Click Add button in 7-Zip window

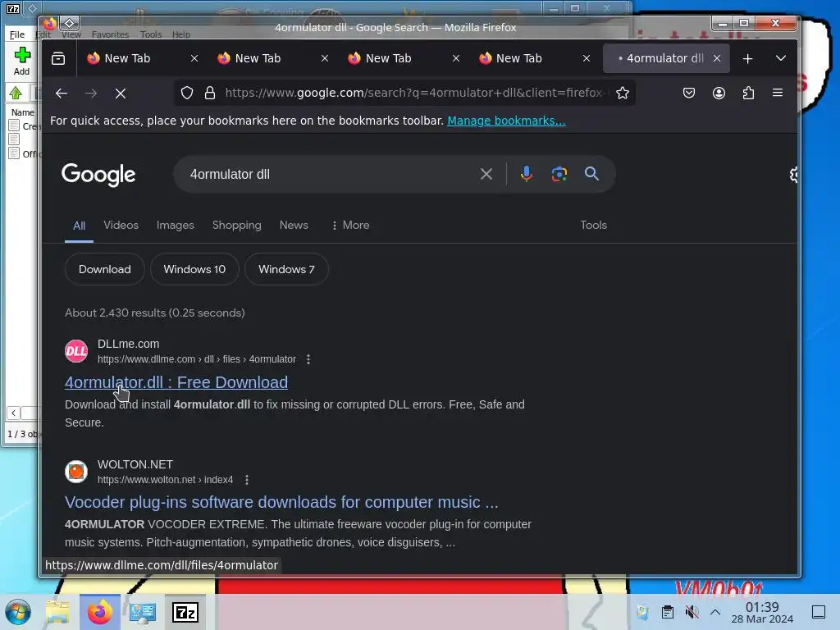[x=22, y=61]
